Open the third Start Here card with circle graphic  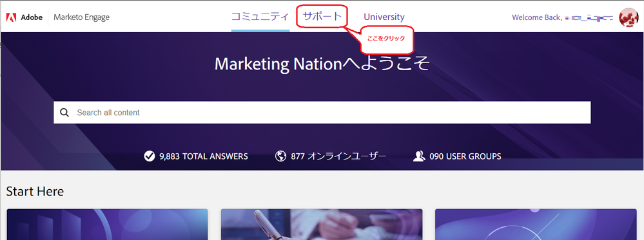point(536,225)
